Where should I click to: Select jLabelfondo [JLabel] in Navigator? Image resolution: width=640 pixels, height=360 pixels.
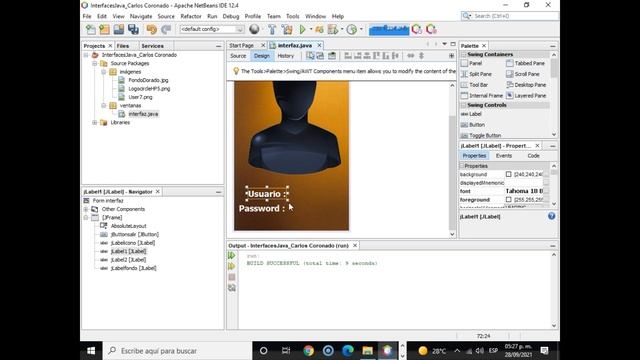coord(133,268)
